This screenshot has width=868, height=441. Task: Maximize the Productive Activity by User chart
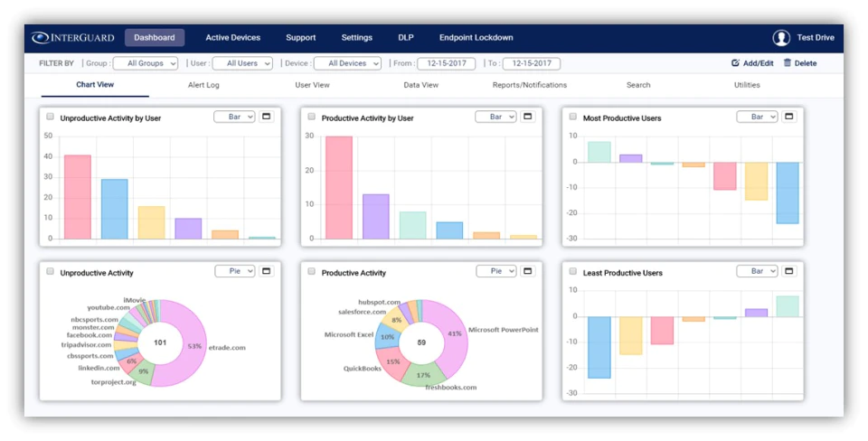pos(527,117)
